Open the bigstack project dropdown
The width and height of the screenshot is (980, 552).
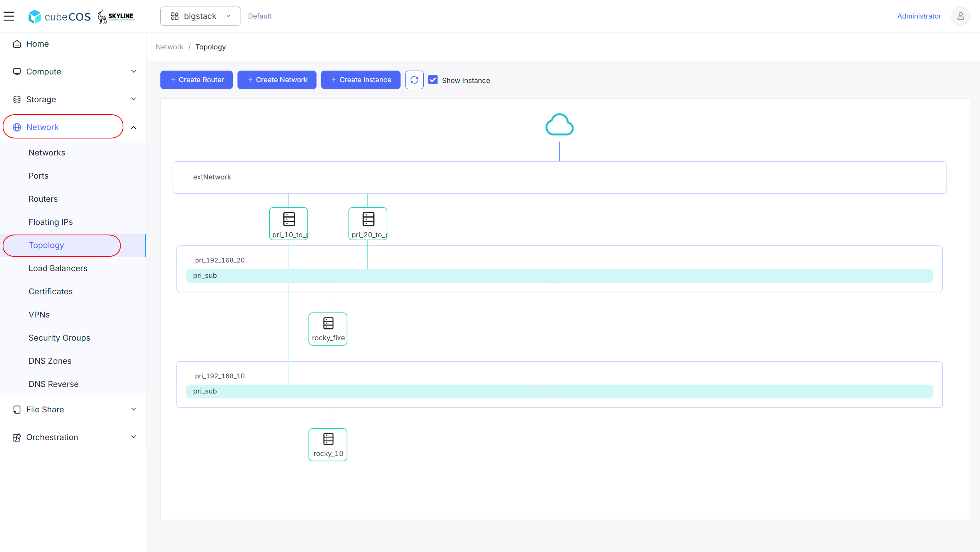click(200, 16)
